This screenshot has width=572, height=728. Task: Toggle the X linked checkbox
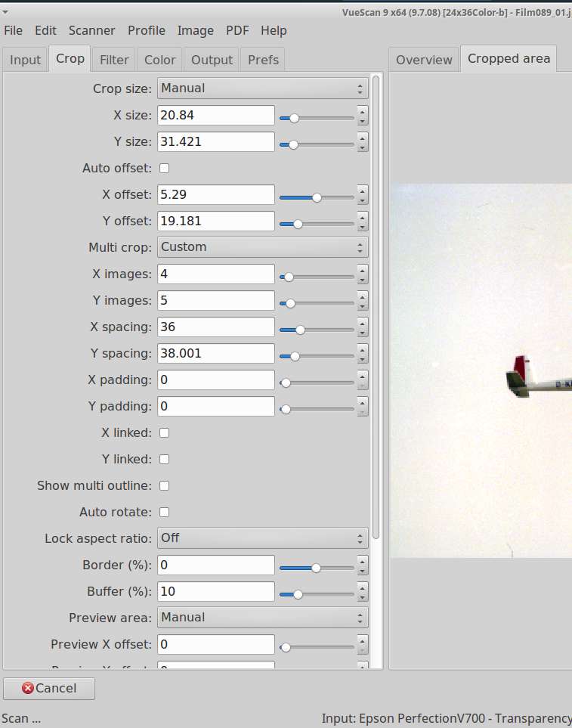coord(164,432)
